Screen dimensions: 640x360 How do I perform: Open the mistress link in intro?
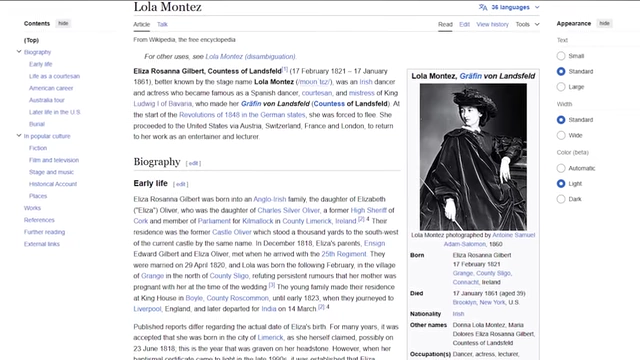[362, 93]
